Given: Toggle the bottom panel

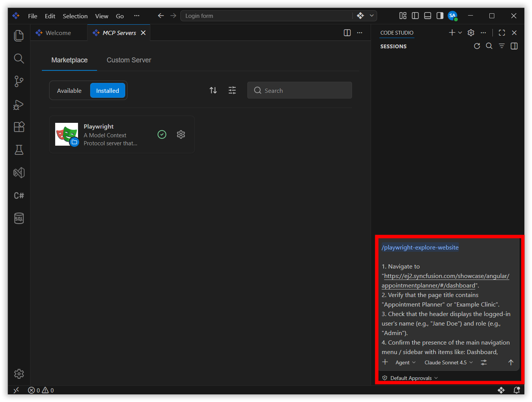Looking at the screenshot, I should point(428,16).
